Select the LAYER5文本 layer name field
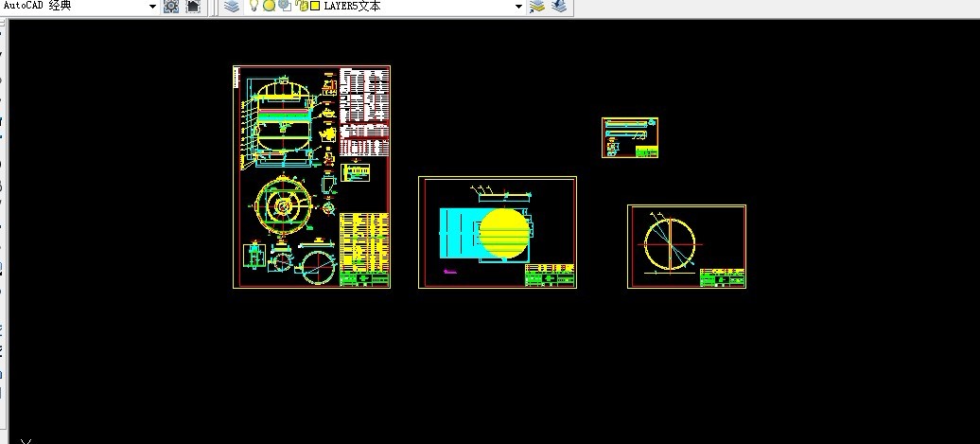Image resolution: width=980 pixels, height=444 pixels. tap(353, 7)
